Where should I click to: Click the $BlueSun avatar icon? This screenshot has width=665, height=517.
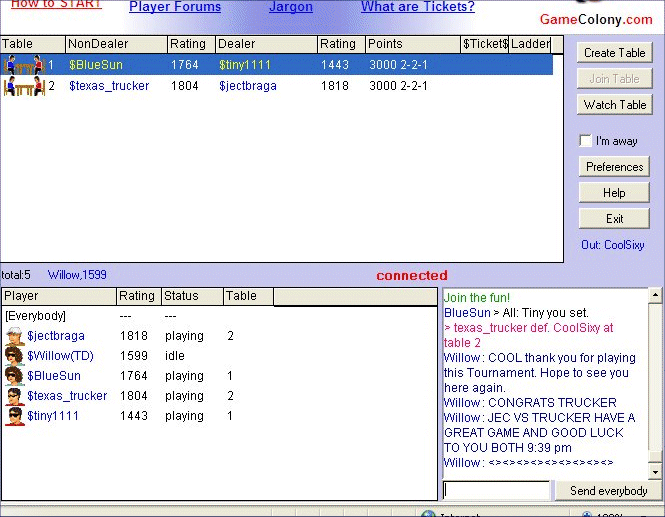[14, 376]
